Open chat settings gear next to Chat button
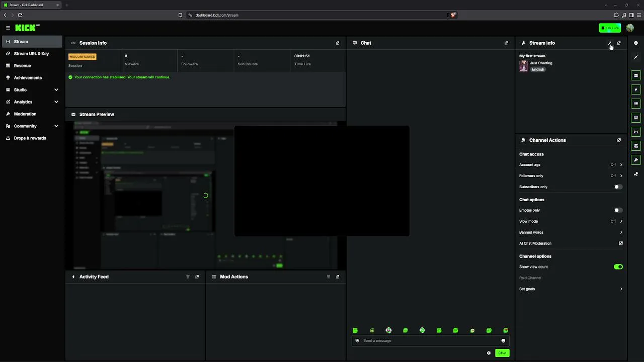 point(489,353)
